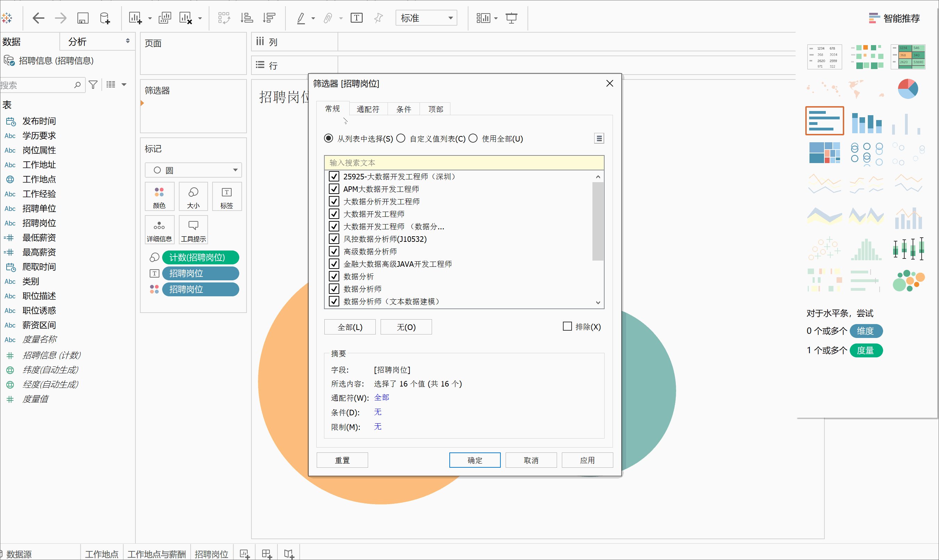Click the new worksheet toolbar icon
939x560 pixels.
(x=135, y=18)
